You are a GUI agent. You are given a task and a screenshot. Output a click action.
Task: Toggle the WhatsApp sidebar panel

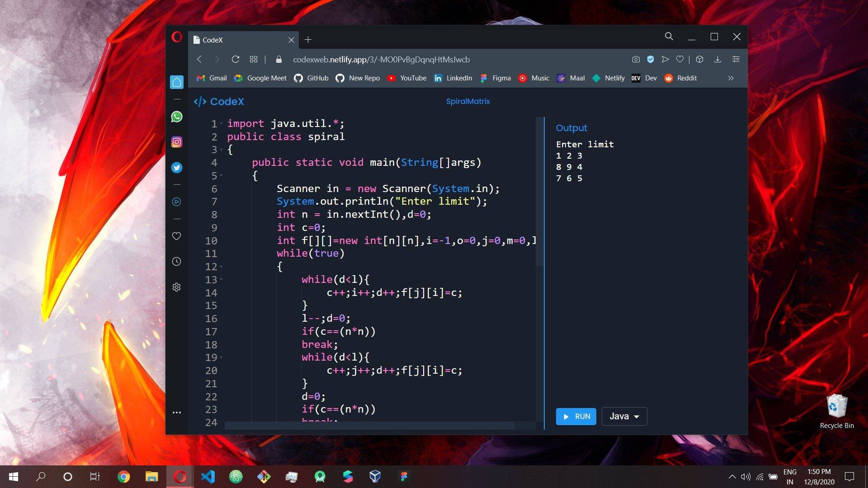point(177,117)
